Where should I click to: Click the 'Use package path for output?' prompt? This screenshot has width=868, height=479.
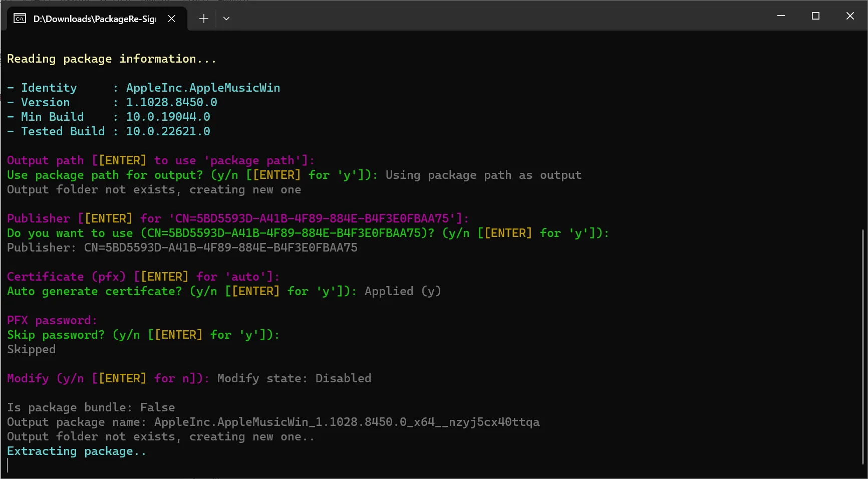192,175
